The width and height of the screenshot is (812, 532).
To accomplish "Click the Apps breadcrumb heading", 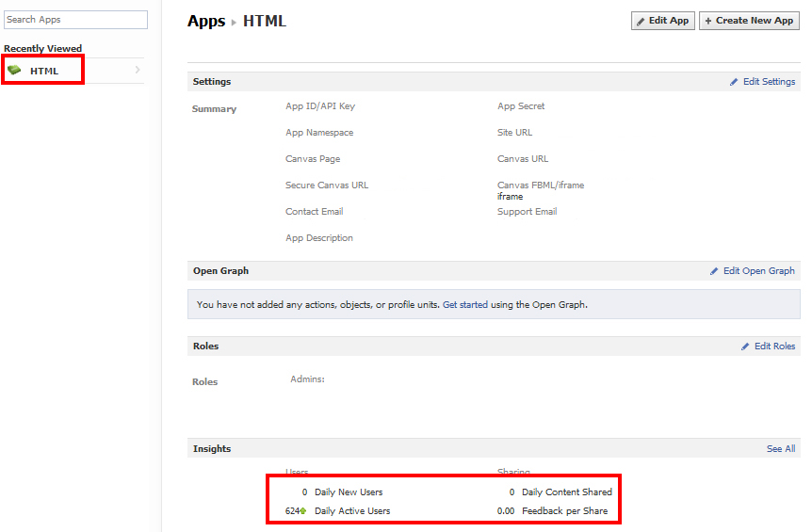I will 206,22.
